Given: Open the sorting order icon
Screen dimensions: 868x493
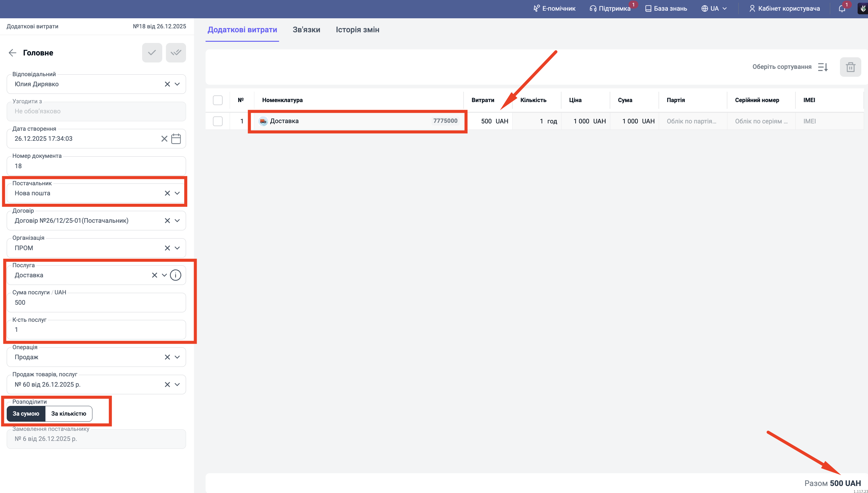Looking at the screenshot, I should coord(823,67).
